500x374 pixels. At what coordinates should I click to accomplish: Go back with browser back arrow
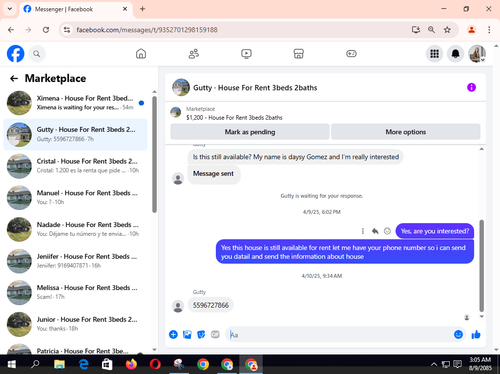pyautogui.click(x=11, y=30)
